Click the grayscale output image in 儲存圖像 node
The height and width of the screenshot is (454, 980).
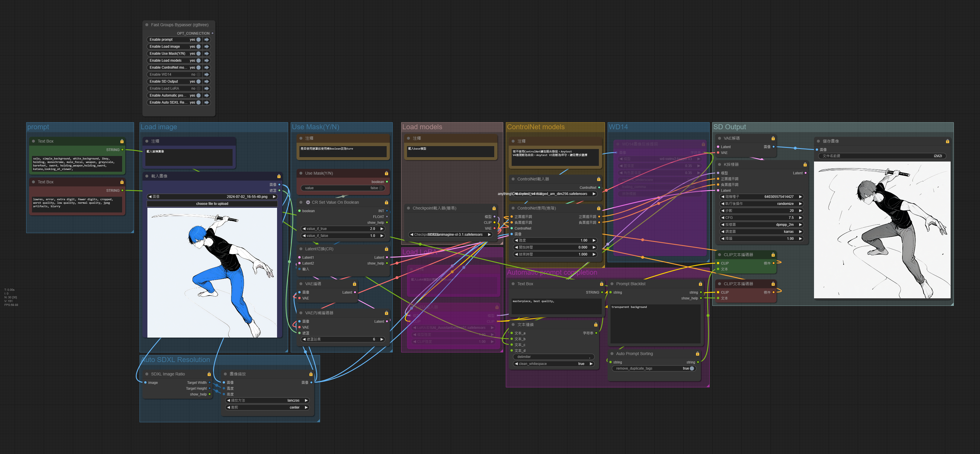pos(882,230)
